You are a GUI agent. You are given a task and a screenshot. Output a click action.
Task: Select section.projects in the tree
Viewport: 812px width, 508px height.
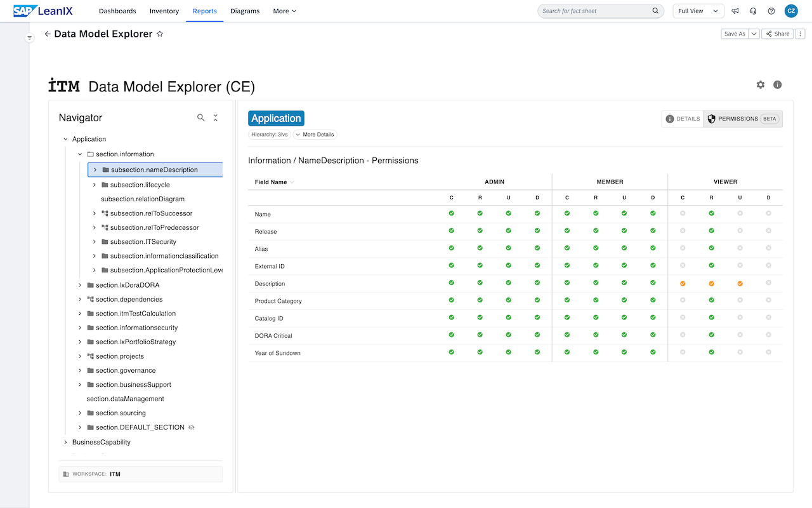120,356
